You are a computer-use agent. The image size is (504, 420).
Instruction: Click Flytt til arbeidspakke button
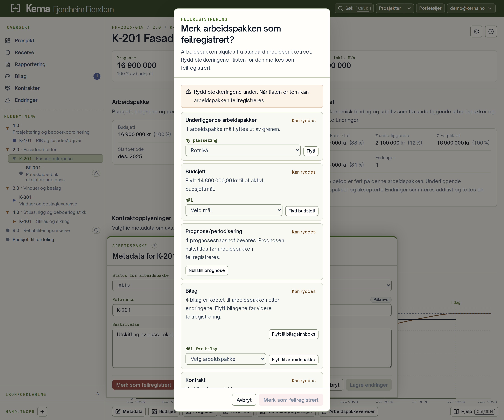[293, 360]
